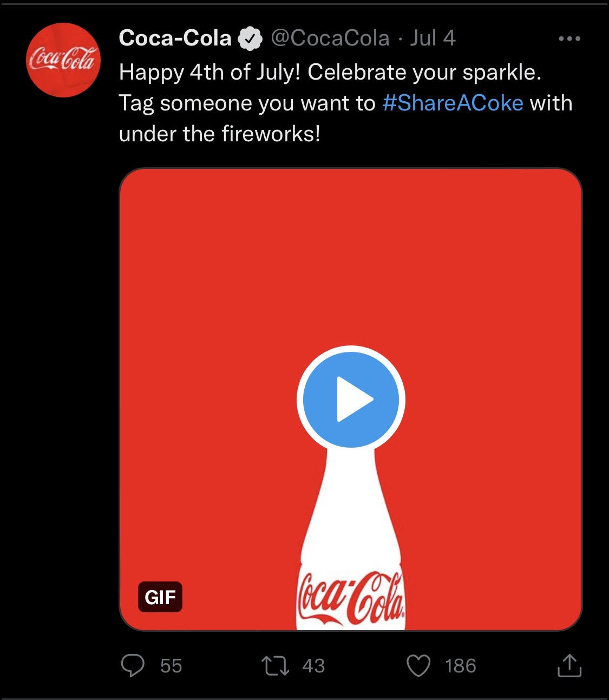This screenshot has height=700, width=609.
Task: Like the tweet with the heart icon
Action: (418, 666)
